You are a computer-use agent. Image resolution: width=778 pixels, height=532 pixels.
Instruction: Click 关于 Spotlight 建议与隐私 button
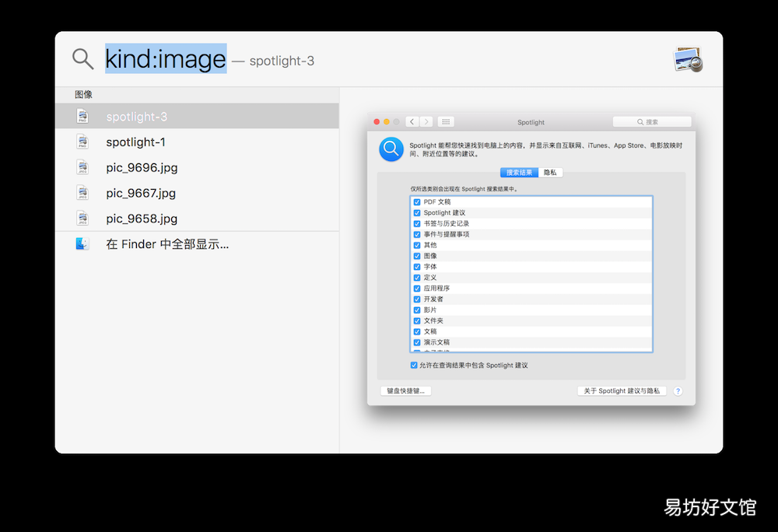[x=622, y=391]
